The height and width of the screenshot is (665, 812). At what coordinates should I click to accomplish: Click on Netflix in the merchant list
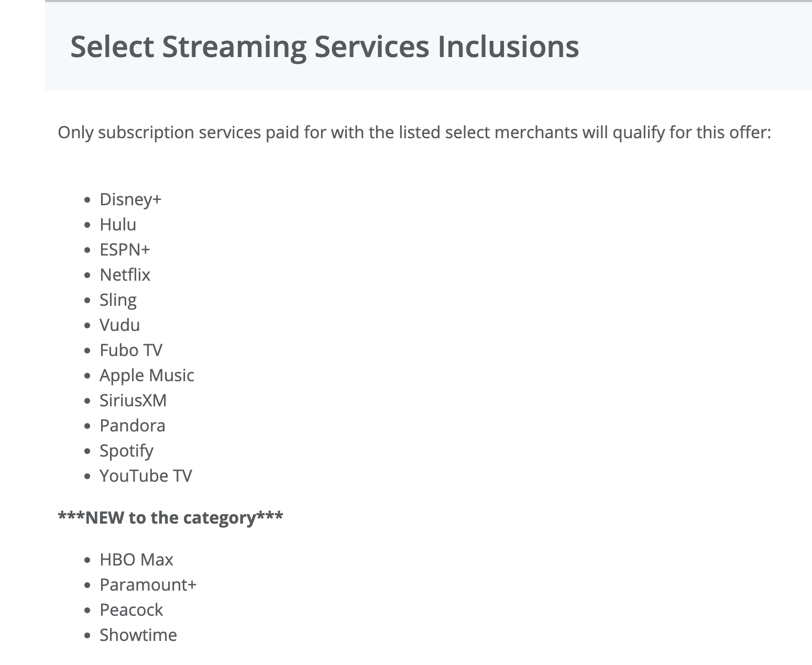(125, 275)
